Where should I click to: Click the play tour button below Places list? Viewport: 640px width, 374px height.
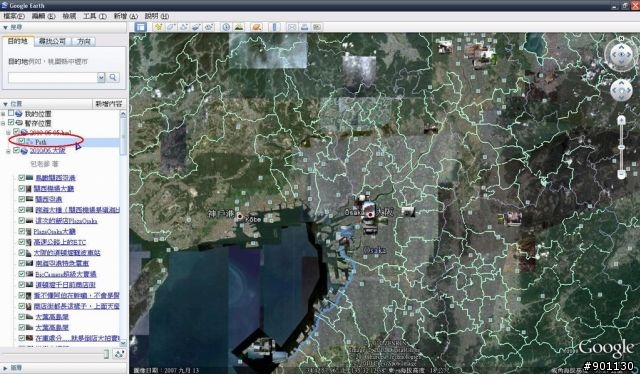coord(119,354)
